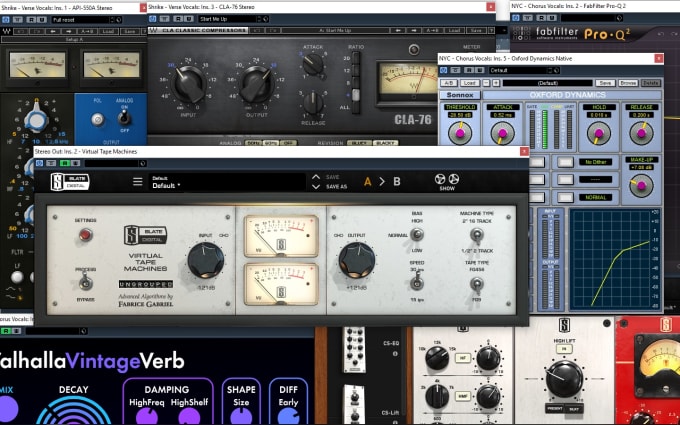Turn the THRESHOLD knob in Oxford Dynamics
The width and height of the screenshot is (680, 425).
click(x=460, y=133)
